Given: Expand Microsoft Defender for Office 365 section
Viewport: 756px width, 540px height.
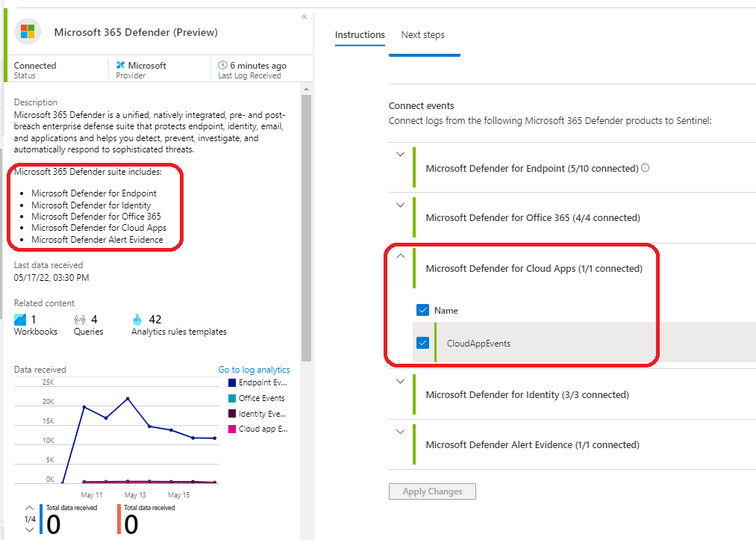Looking at the screenshot, I should [x=400, y=205].
